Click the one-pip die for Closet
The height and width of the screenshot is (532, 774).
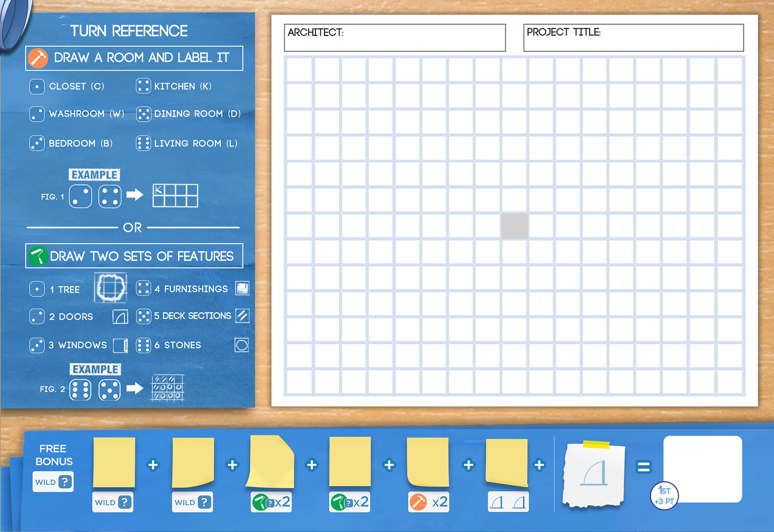[x=37, y=86]
